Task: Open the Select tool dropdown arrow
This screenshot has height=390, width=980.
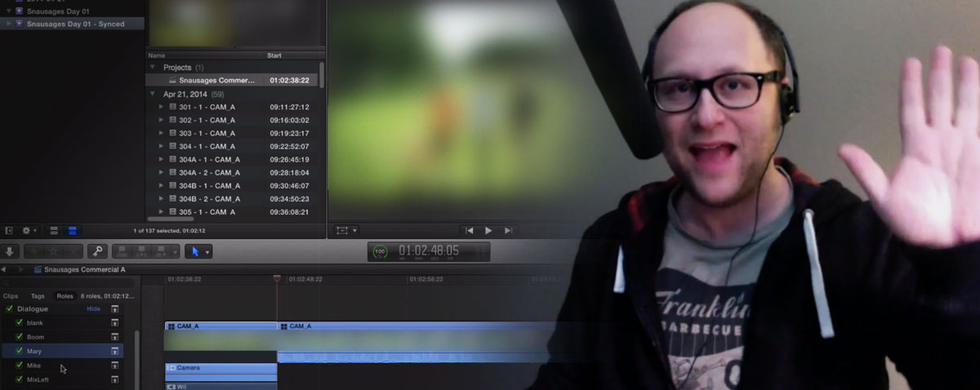Action: [207, 252]
